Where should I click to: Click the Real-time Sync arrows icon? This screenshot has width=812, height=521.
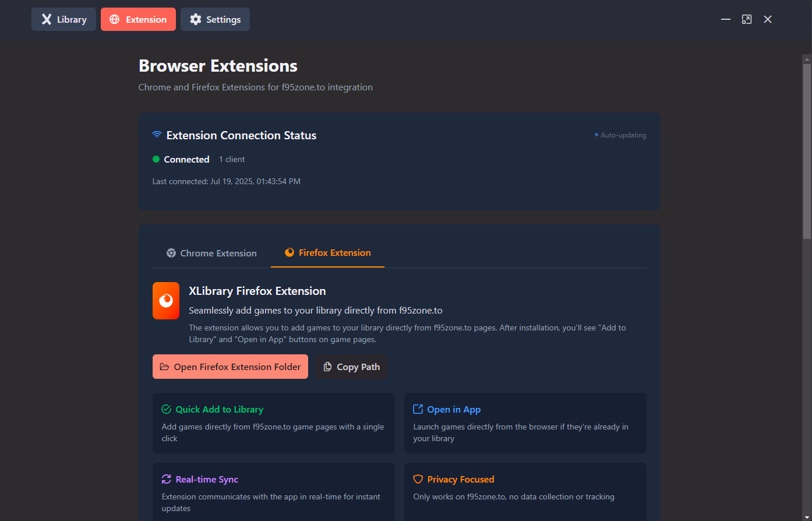(x=166, y=479)
